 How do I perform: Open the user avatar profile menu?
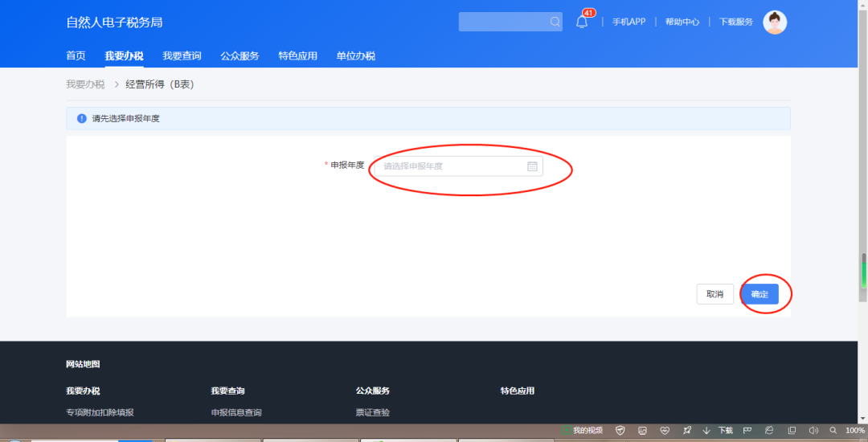tap(775, 23)
